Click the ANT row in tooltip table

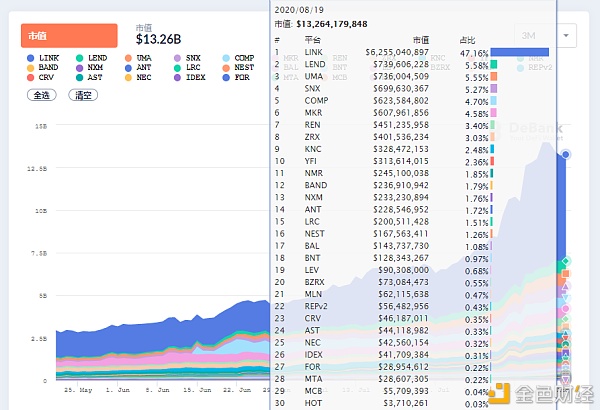pos(386,209)
